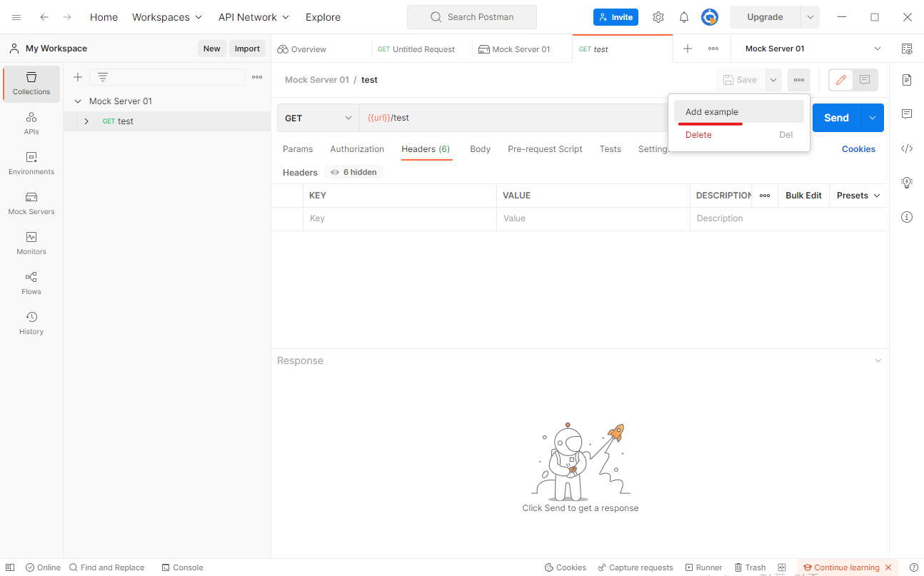The height and width of the screenshot is (576, 924).
Task: Open the Mock Servers sidebar panel
Action: [31, 203]
